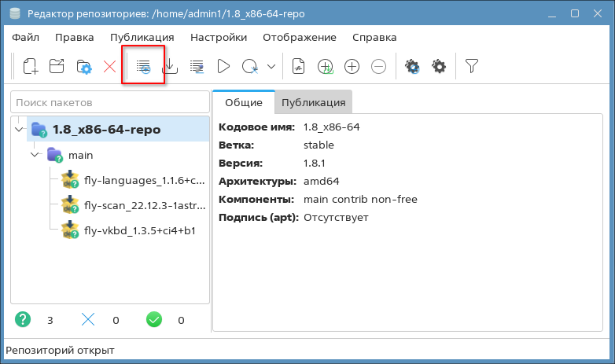Open the dropdown arrow beside the search-run icon

coord(271,67)
